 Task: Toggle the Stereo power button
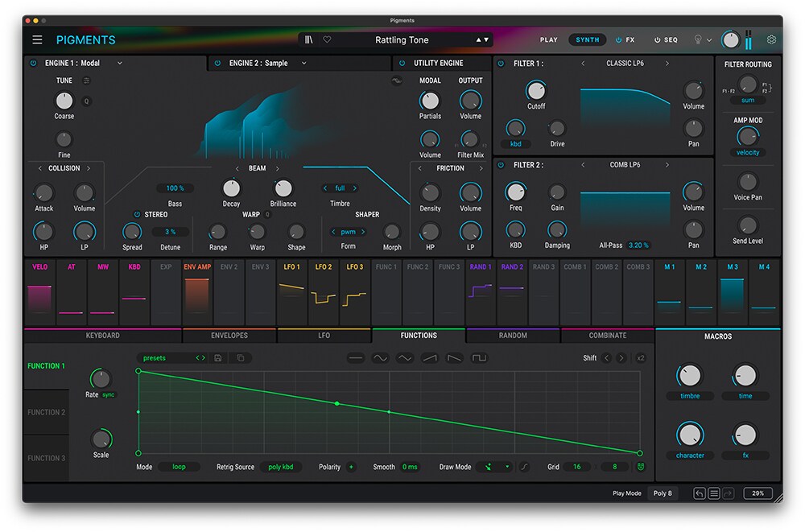137,214
